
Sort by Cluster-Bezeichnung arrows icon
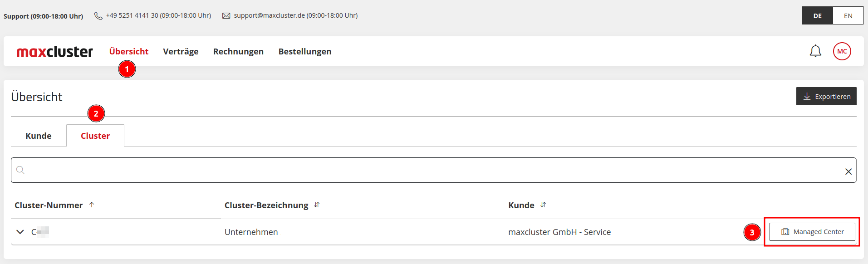click(x=317, y=205)
